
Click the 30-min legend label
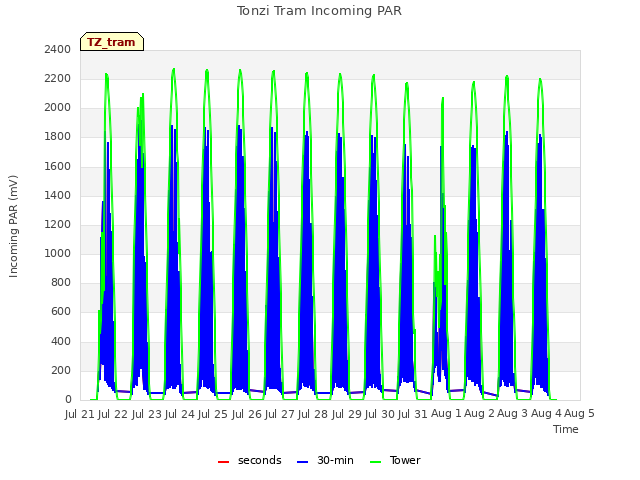(335, 460)
